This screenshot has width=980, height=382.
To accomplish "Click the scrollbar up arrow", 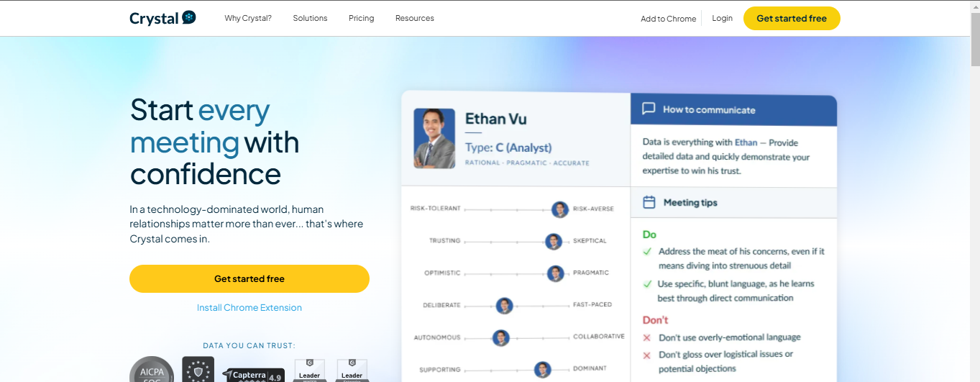I will point(975,6).
